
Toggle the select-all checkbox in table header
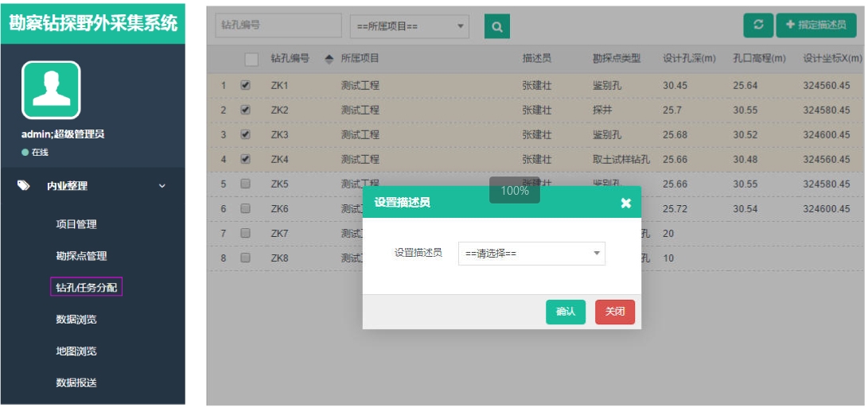[251, 59]
